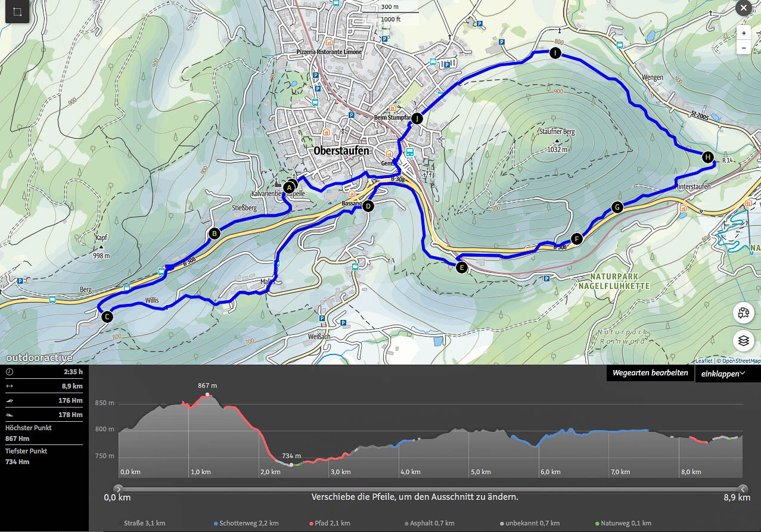761x532 pixels.
Task: Click left handle of the range slider
Action: coord(118,489)
